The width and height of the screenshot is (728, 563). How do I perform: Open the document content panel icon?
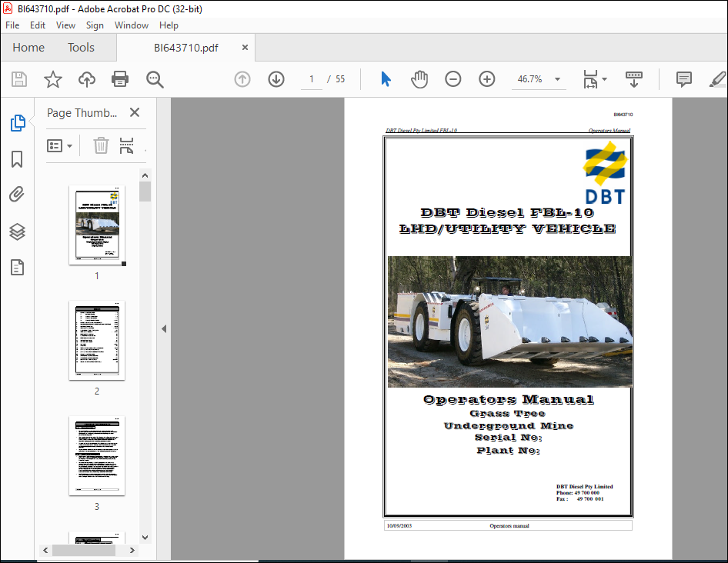tap(17, 268)
